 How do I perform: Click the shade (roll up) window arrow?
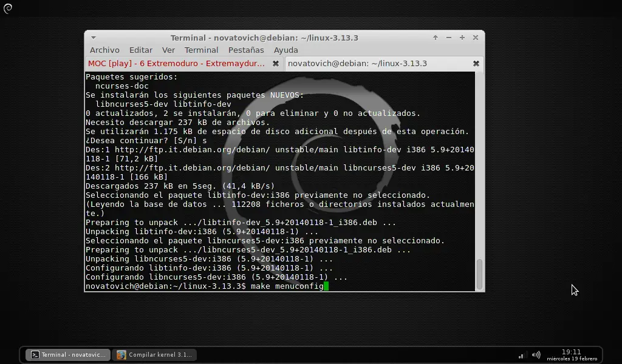pos(436,38)
